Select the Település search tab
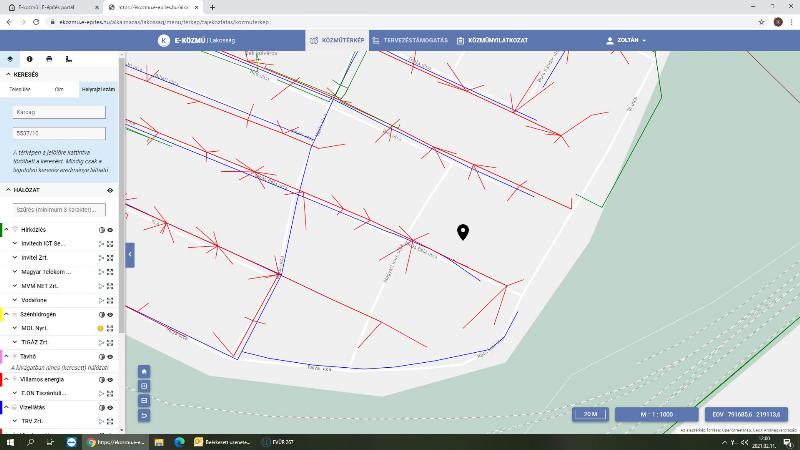 coord(20,89)
